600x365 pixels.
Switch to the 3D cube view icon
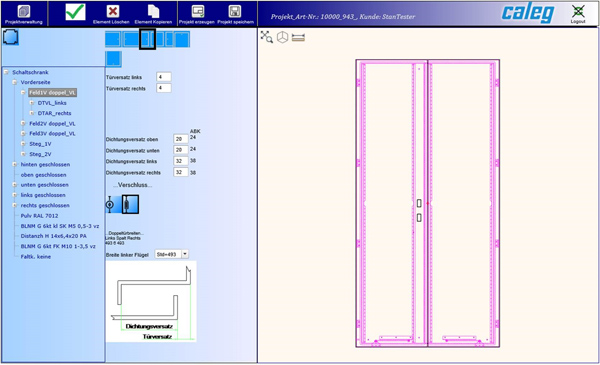pyautogui.click(x=282, y=37)
